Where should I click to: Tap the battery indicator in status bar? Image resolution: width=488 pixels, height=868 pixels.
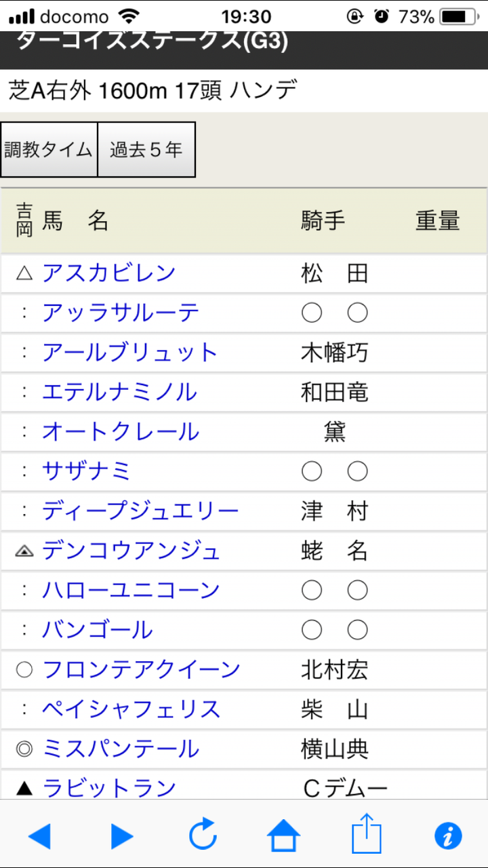(457, 16)
